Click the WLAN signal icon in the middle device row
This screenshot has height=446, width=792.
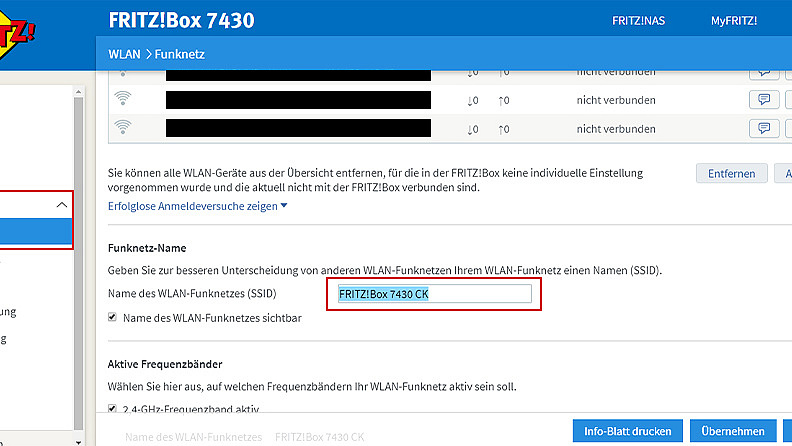pos(123,99)
